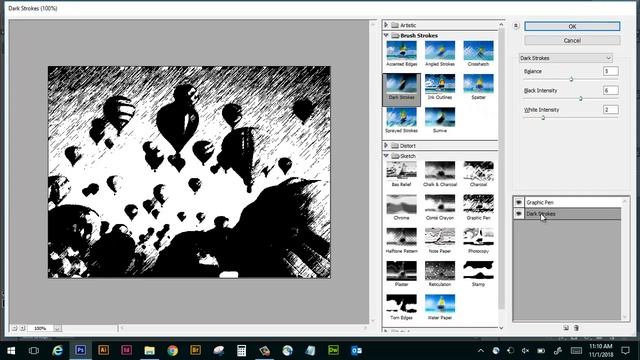This screenshot has width=640, height=360.
Task: Select the Chrome sketch filter
Action: (x=401, y=207)
